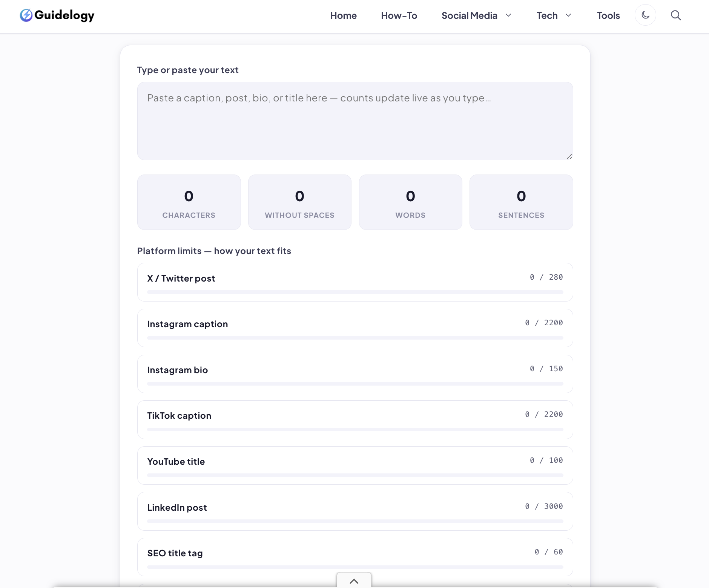Select the Sentences count card
The height and width of the screenshot is (588, 709).
pos(521,202)
